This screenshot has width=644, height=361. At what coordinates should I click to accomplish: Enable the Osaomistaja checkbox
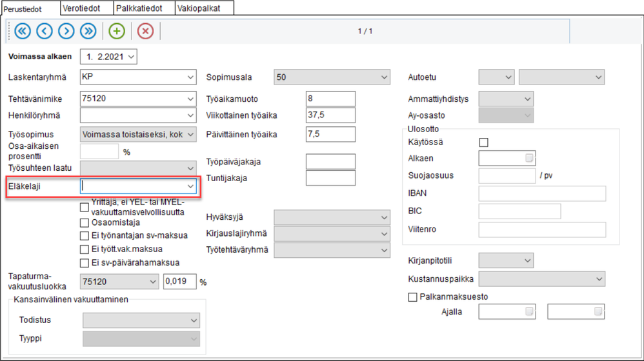[84, 223]
